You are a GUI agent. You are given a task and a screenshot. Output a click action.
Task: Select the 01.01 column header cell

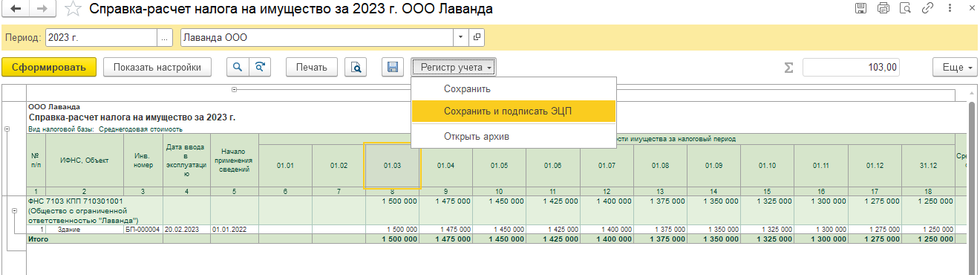285,165
